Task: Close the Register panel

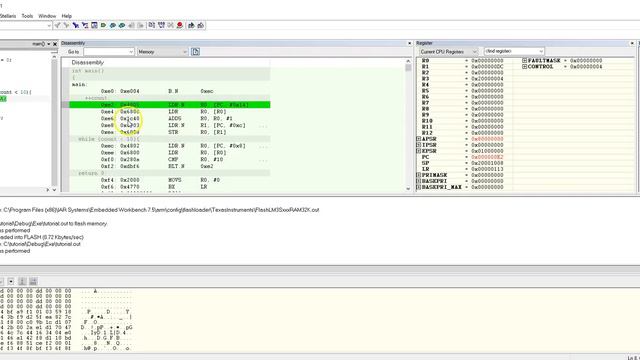Action: tap(632, 43)
